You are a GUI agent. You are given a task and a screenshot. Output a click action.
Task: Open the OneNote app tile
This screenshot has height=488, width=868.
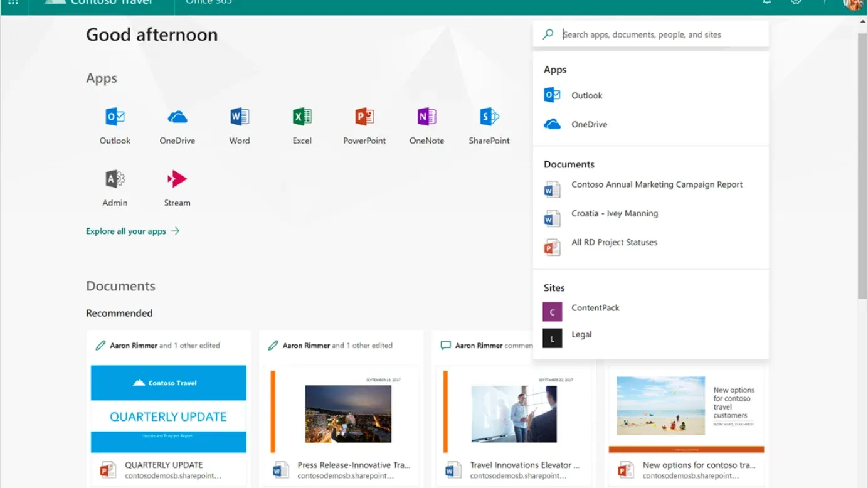(x=426, y=125)
